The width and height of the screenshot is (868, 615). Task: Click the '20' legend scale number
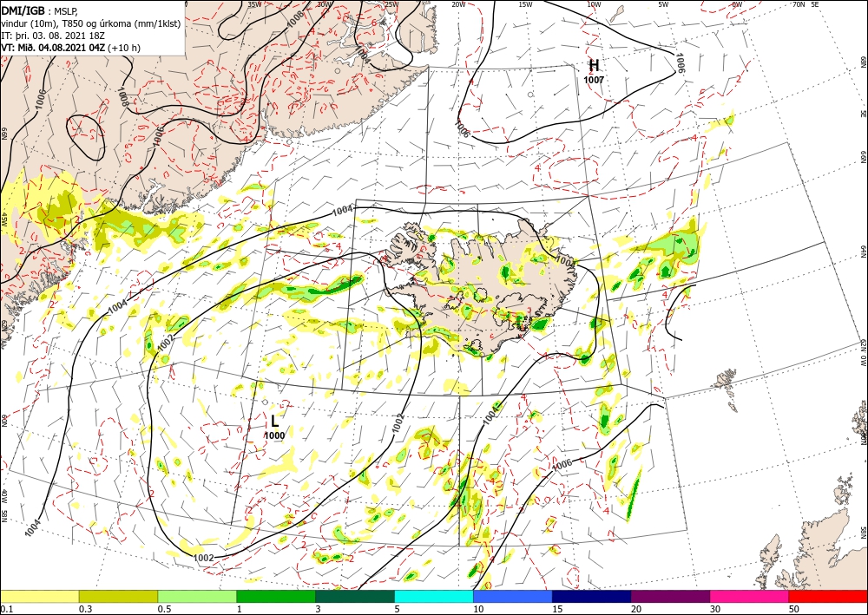636,609
